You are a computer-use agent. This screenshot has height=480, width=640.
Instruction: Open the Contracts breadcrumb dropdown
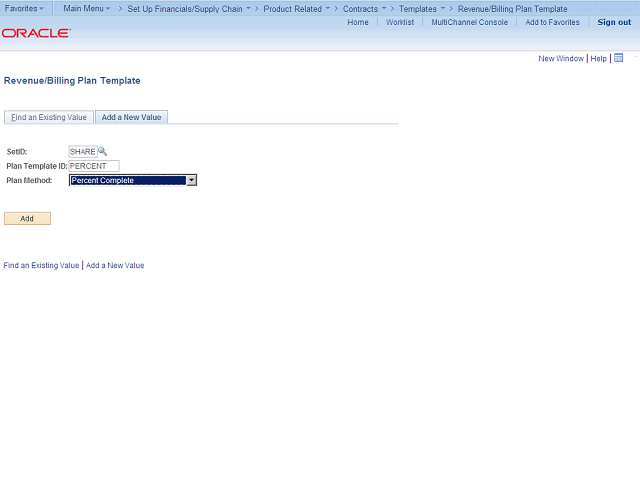coord(364,9)
